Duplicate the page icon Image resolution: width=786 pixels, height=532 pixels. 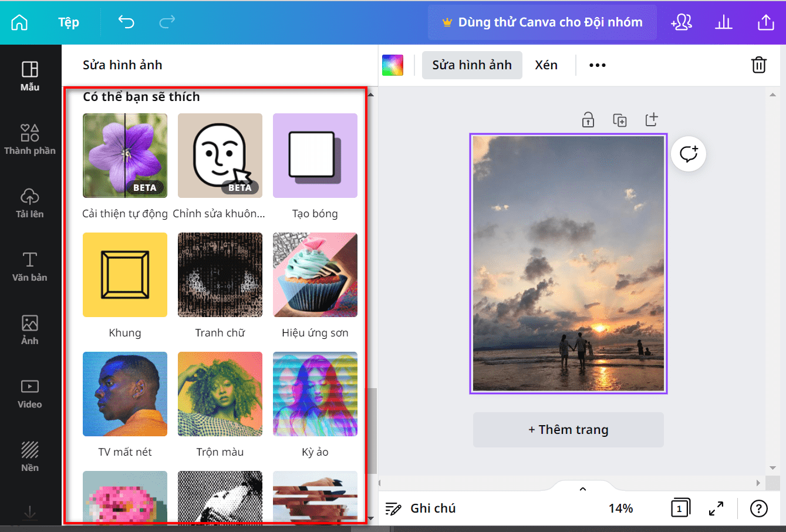[x=620, y=120]
